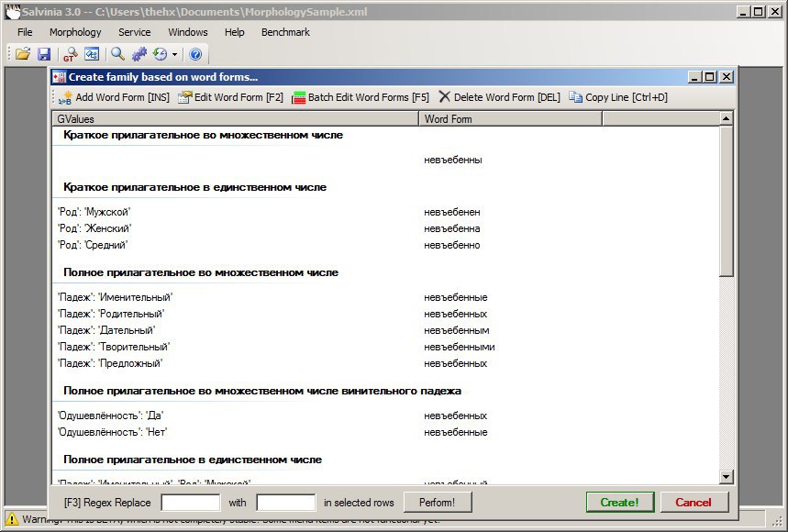Screen dimensions: 788x532
Task: Click group 'Краткое прилагательное во множественном числе'
Action: tap(203, 135)
